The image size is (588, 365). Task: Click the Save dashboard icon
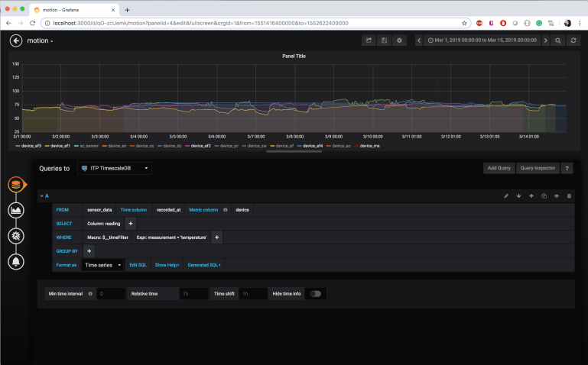click(384, 40)
